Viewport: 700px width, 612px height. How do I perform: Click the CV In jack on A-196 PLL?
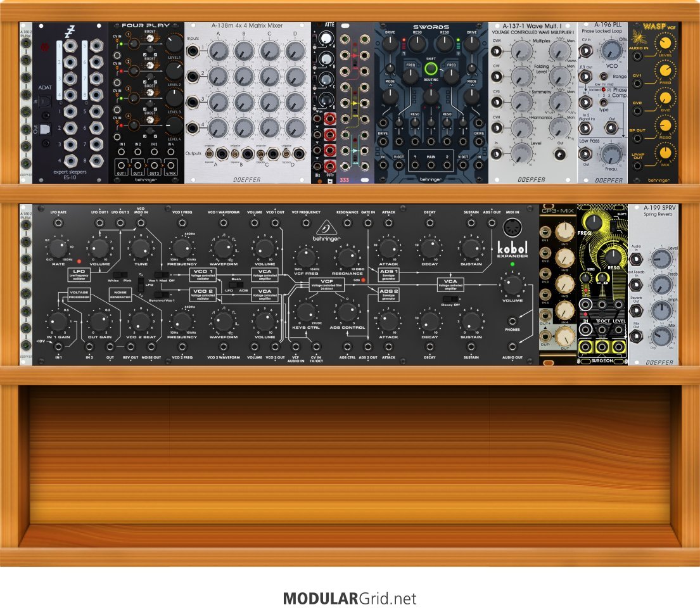click(585, 51)
